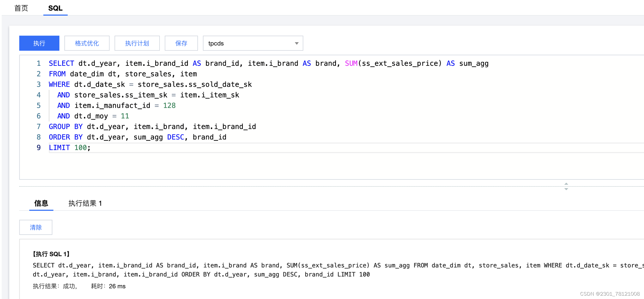The width and height of the screenshot is (644, 299).
Task: Click the 格式优化 format button
Action: click(x=87, y=43)
